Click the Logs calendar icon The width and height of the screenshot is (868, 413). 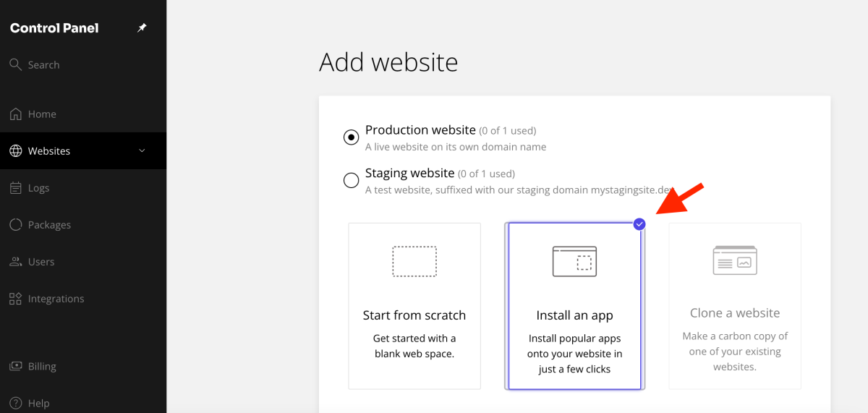(x=15, y=187)
